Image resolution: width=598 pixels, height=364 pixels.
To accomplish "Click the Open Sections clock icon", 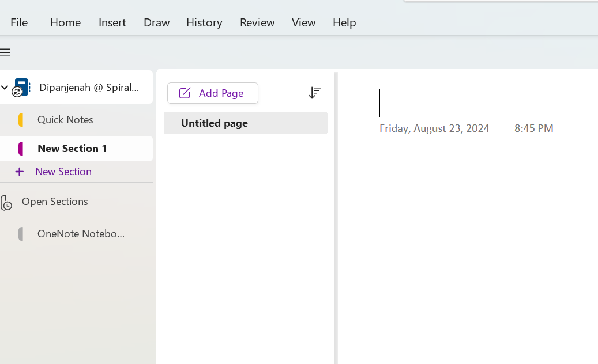I will 6,203.
